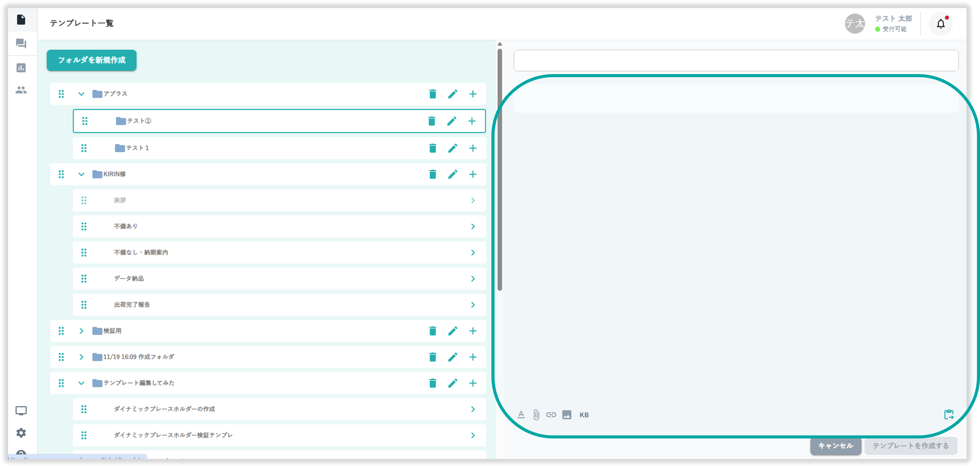Click the キャンセル button
The width and height of the screenshot is (980, 467).
coord(835,446)
